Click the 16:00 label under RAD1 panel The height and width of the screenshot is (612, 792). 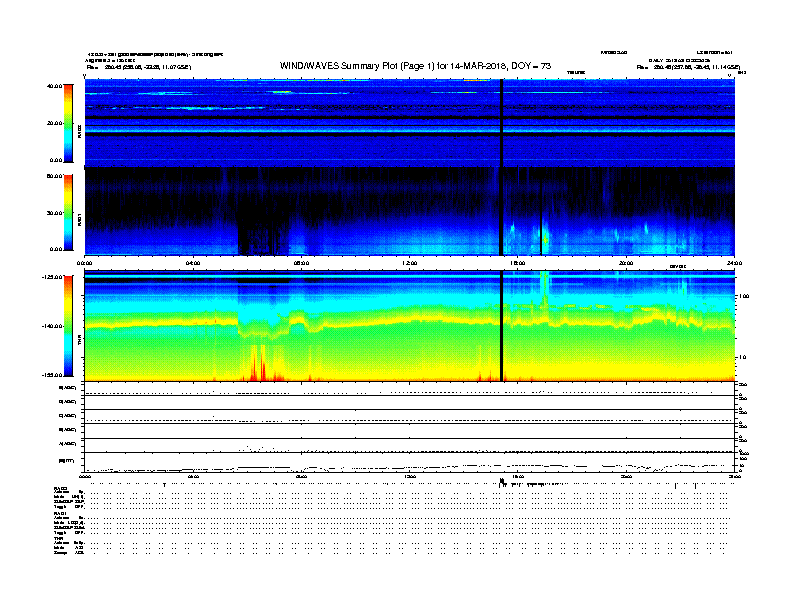pyautogui.click(x=518, y=263)
